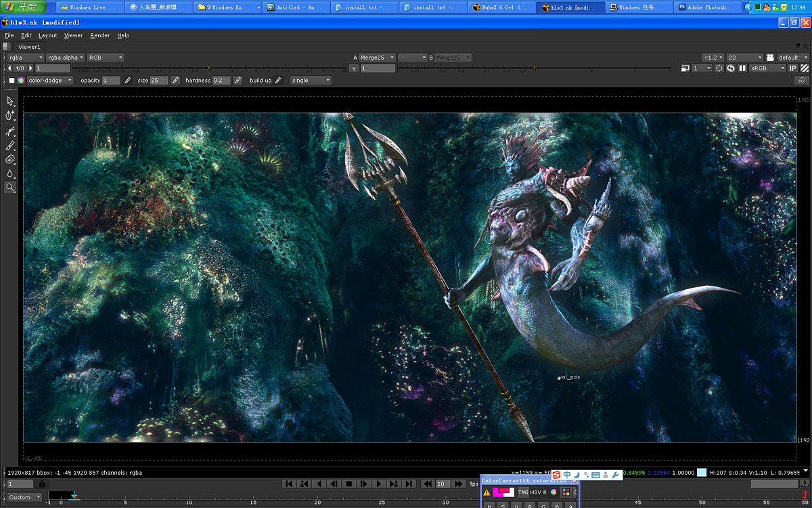
Task: Open the Layout menu
Action: coord(48,35)
